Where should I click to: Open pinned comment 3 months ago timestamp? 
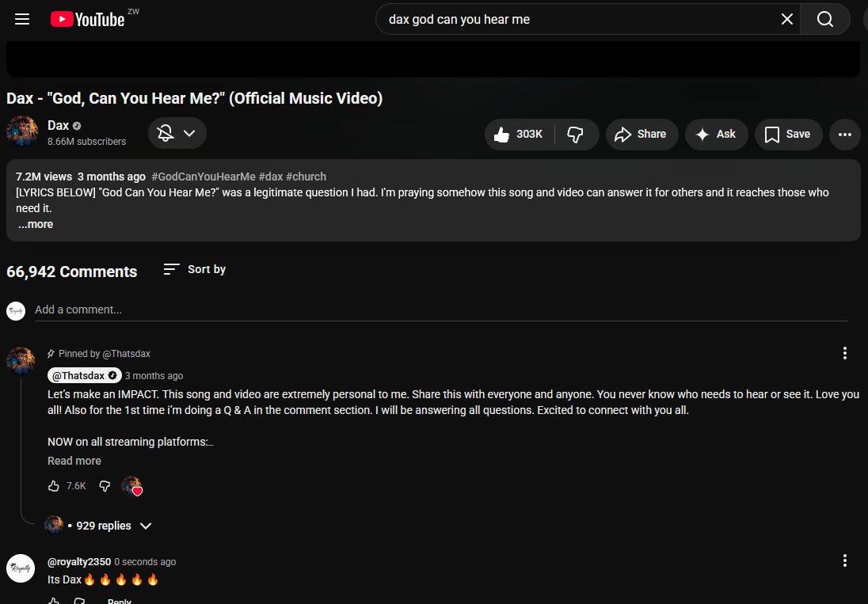[154, 376]
